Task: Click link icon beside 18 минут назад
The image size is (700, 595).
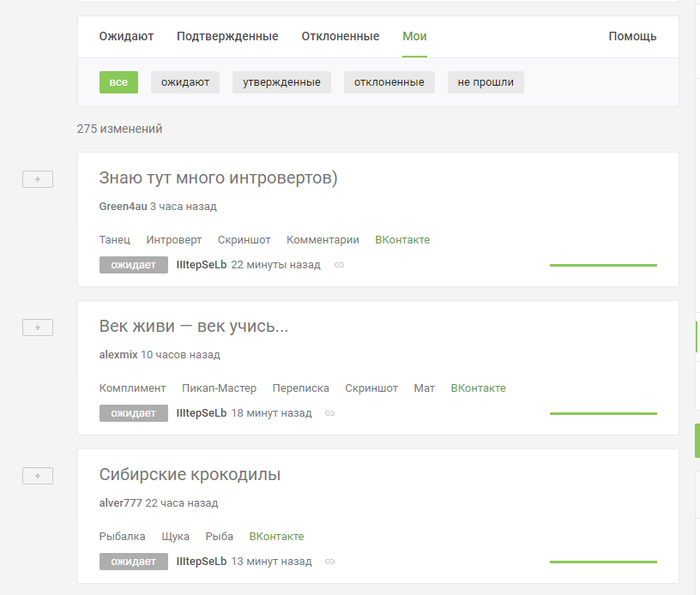Action: point(330,413)
